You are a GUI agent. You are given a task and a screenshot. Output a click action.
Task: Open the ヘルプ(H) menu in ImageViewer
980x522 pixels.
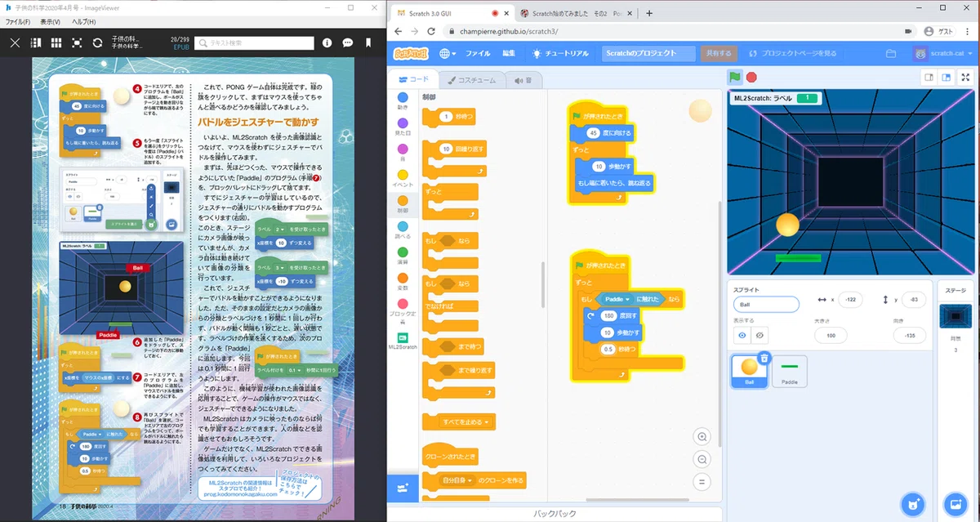click(83, 21)
